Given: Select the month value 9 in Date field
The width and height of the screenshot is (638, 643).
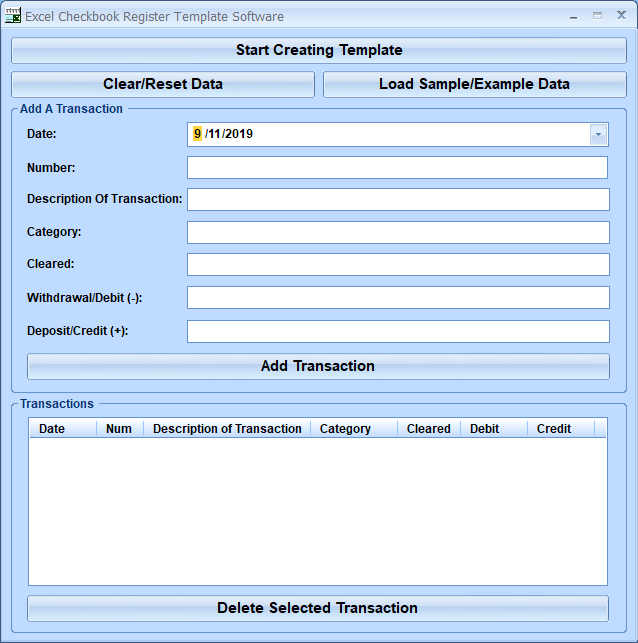Looking at the screenshot, I should 197,134.
